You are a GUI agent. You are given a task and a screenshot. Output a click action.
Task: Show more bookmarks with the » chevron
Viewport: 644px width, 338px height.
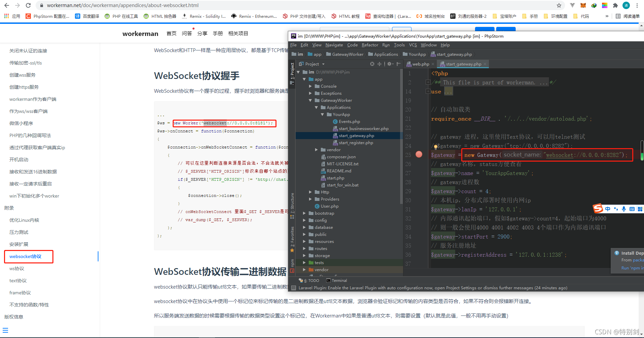607,16
